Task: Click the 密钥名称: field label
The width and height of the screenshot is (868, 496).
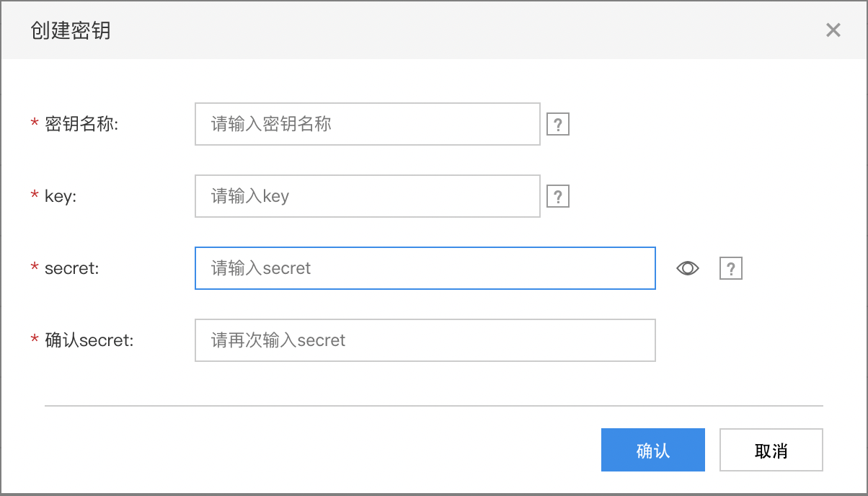Action: tap(81, 124)
